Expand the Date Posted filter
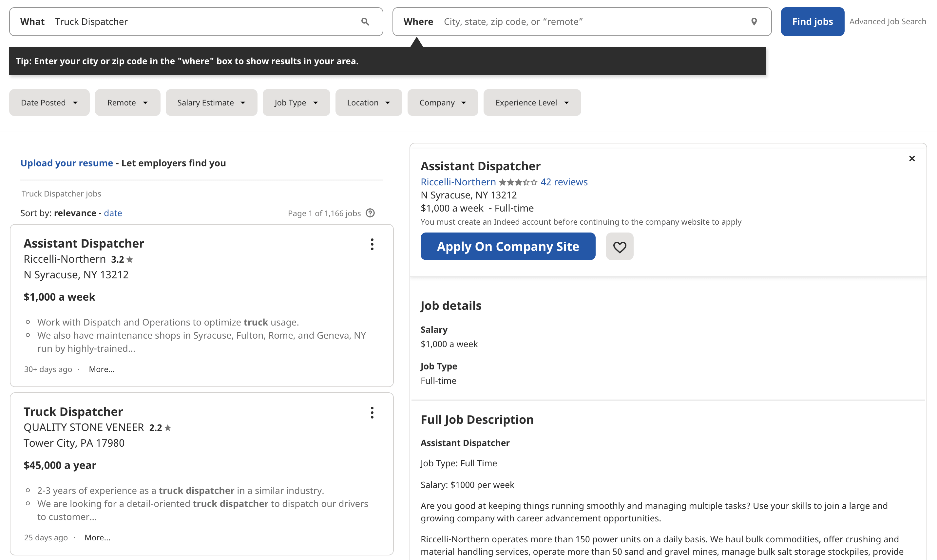This screenshot has height=560, width=937. click(x=49, y=103)
